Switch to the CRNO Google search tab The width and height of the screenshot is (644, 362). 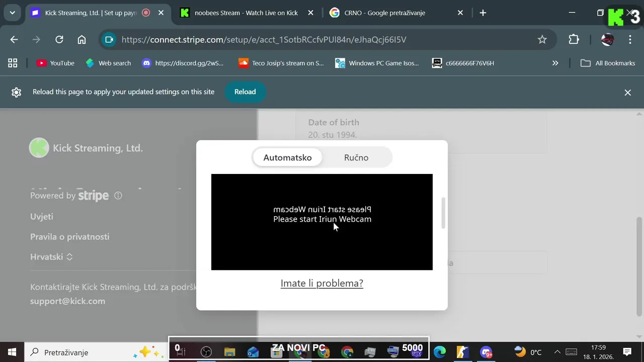[x=385, y=13]
